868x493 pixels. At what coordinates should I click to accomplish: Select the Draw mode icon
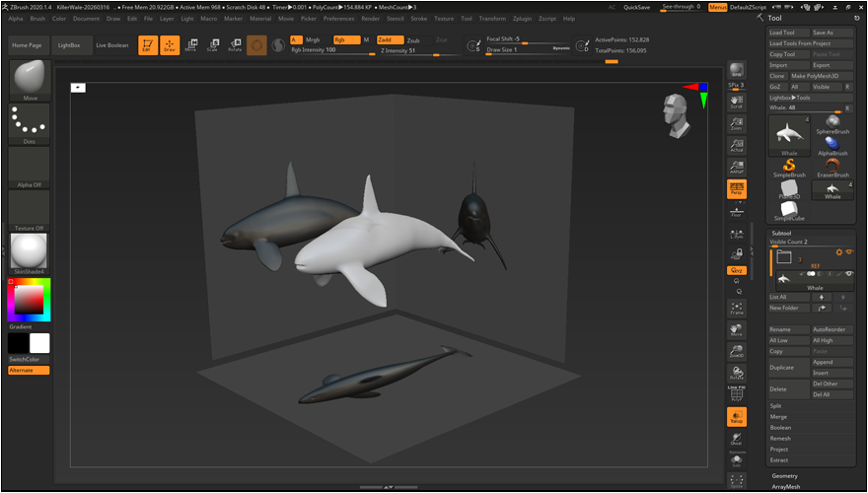click(169, 45)
